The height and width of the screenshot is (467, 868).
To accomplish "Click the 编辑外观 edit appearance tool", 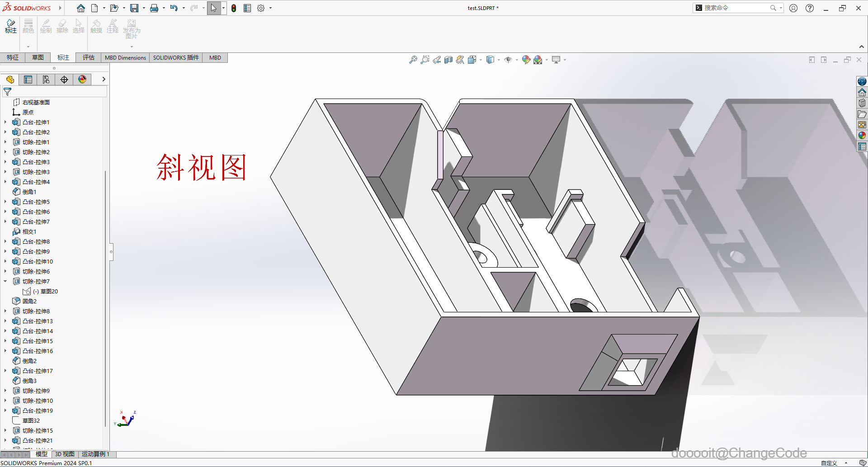I will [x=526, y=59].
